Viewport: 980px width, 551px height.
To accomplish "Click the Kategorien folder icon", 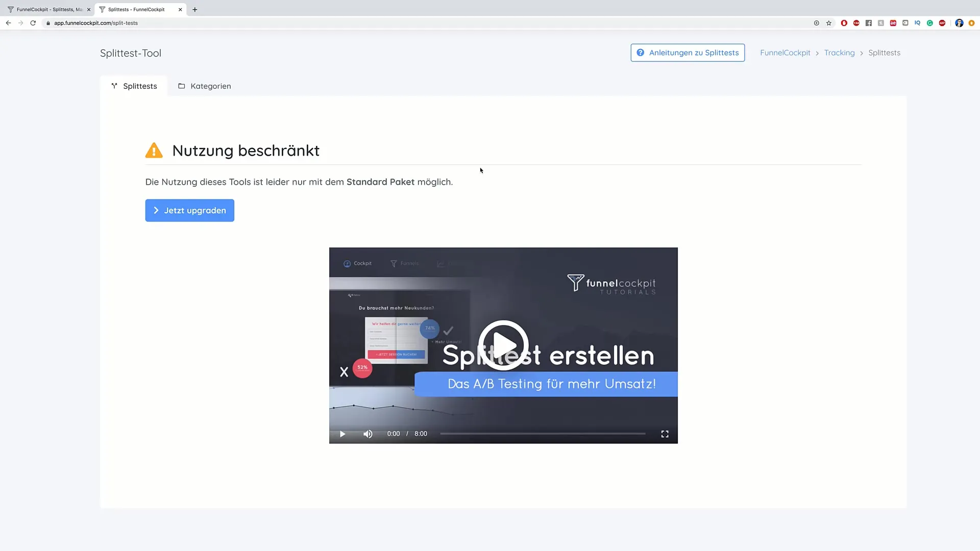I will [182, 85].
